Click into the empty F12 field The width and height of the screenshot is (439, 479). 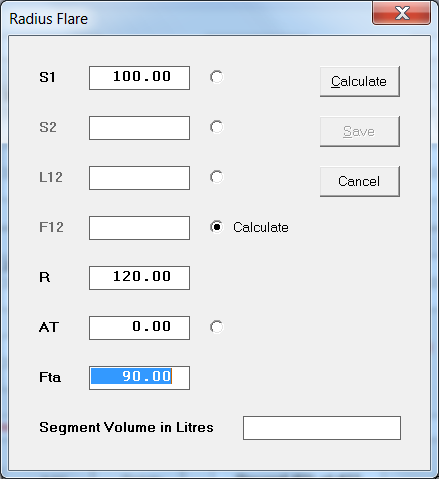coord(139,228)
